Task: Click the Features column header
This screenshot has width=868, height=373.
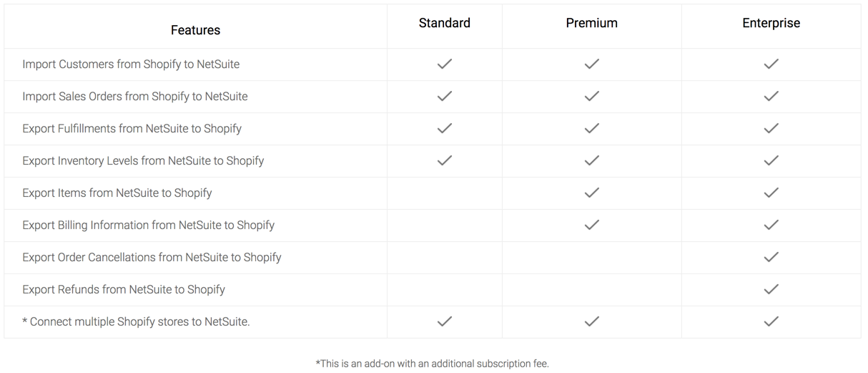Action: coord(195,30)
